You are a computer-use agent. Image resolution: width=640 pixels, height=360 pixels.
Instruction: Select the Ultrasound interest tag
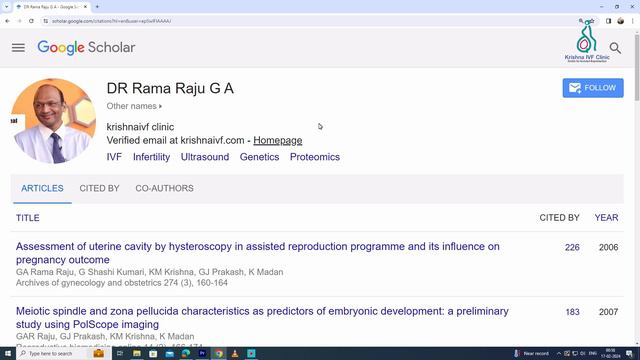click(x=205, y=157)
